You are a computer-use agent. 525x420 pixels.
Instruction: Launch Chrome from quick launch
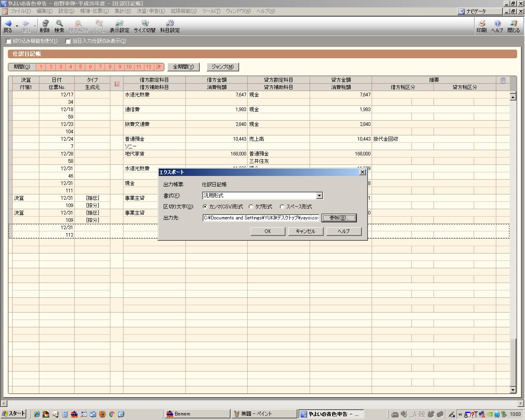pos(112,414)
